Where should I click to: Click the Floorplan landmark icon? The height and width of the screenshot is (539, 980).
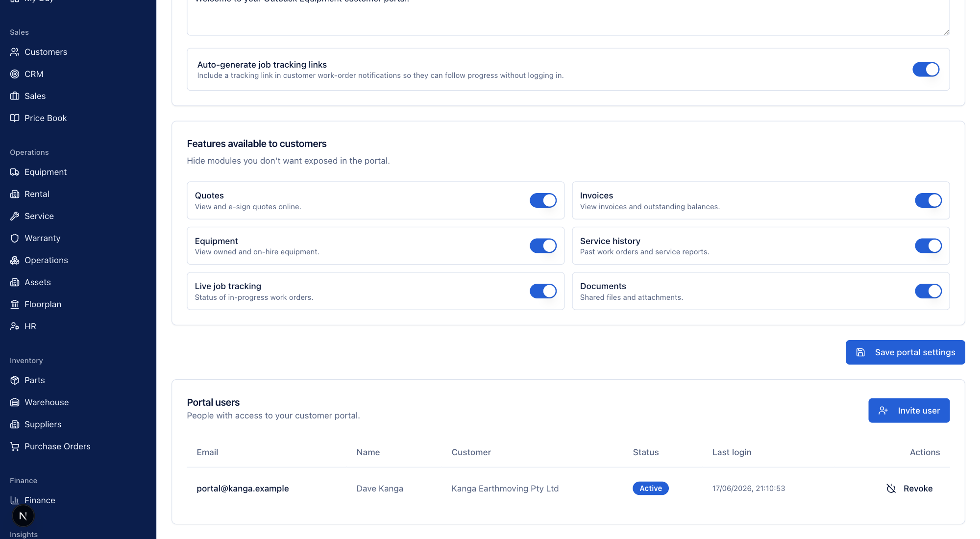click(15, 304)
